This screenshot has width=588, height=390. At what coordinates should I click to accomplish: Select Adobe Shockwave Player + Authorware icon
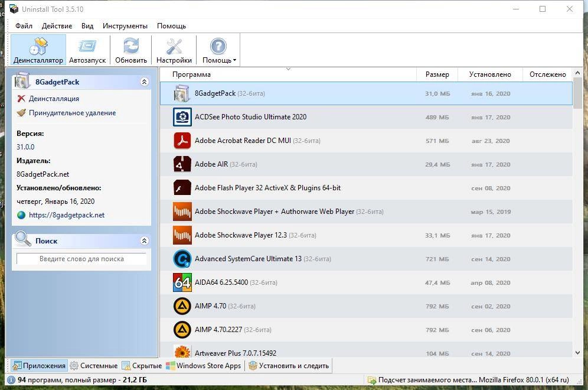pos(182,212)
